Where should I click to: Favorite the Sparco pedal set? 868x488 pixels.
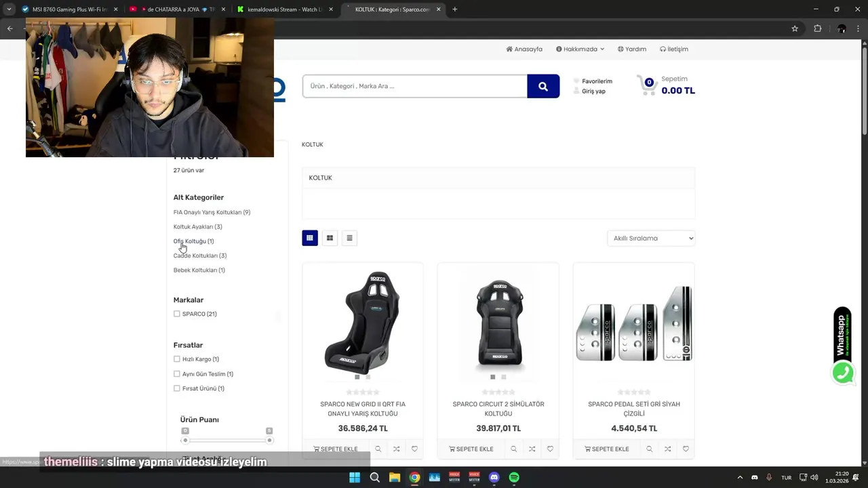pos(686,449)
